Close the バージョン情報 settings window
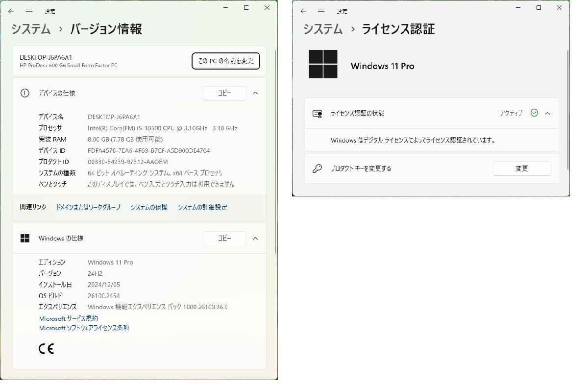The image size is (588, 385). coord(267,8)
